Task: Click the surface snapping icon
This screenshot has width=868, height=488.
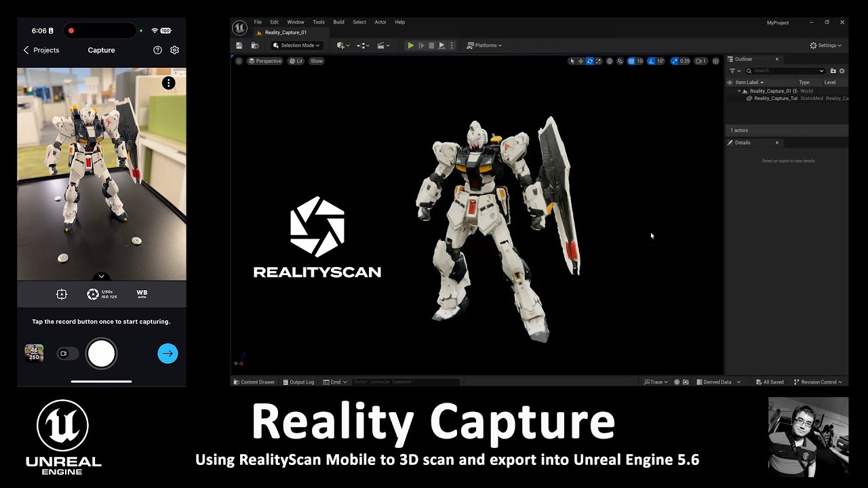Action: coord(620,61)
